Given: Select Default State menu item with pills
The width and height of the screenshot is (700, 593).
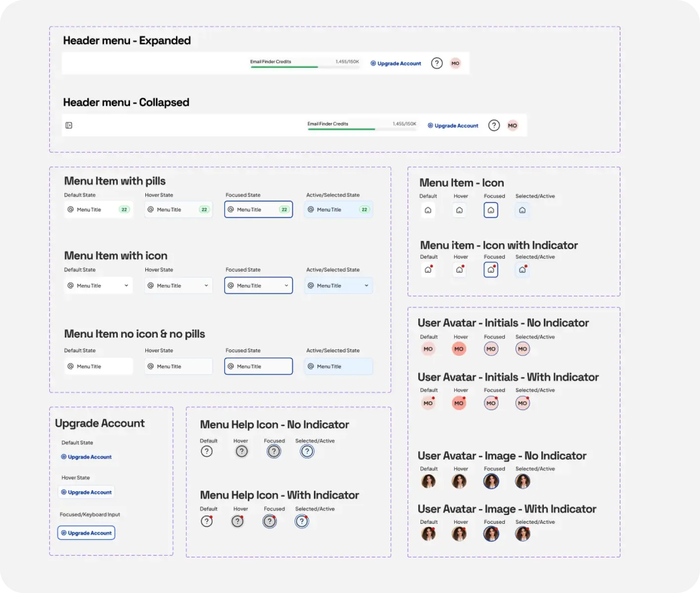Looking at the screenshot, I should click(98, 210).
